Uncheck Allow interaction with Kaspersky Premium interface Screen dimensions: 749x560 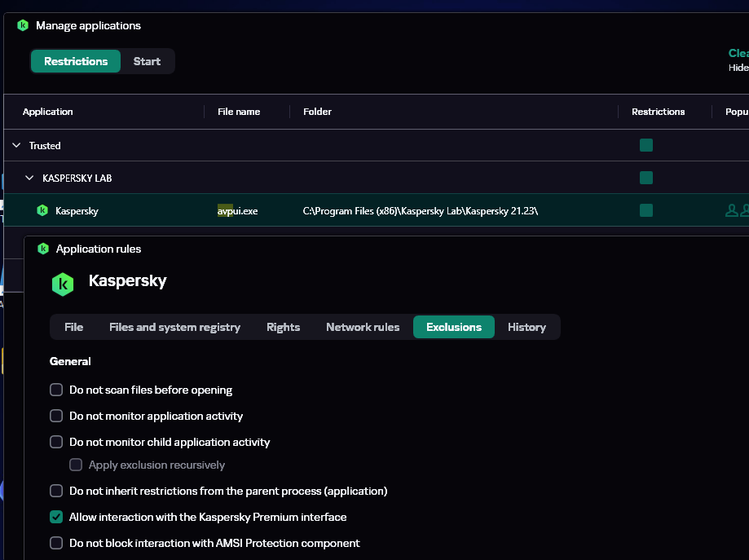point(56,518)
